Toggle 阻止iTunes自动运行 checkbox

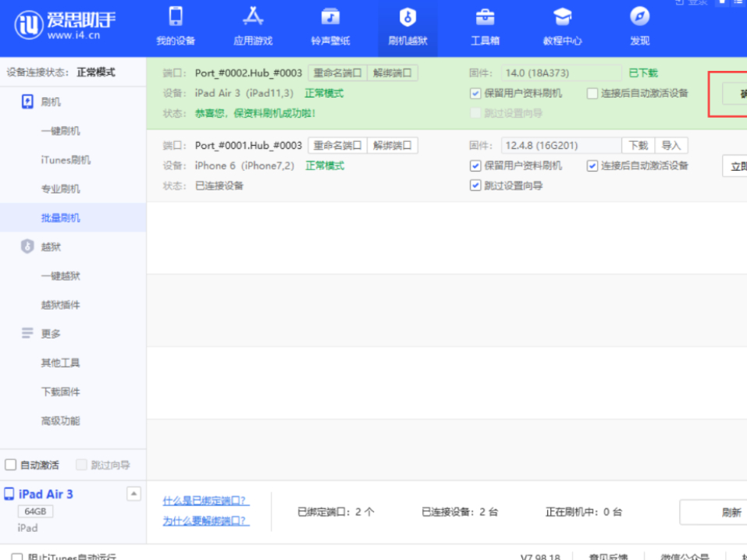pos(17,557)
